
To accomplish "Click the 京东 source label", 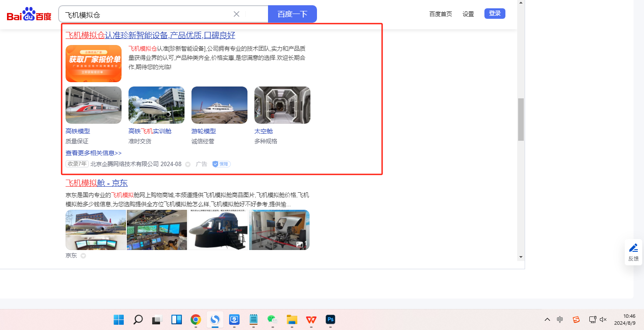I will [71, 256].
